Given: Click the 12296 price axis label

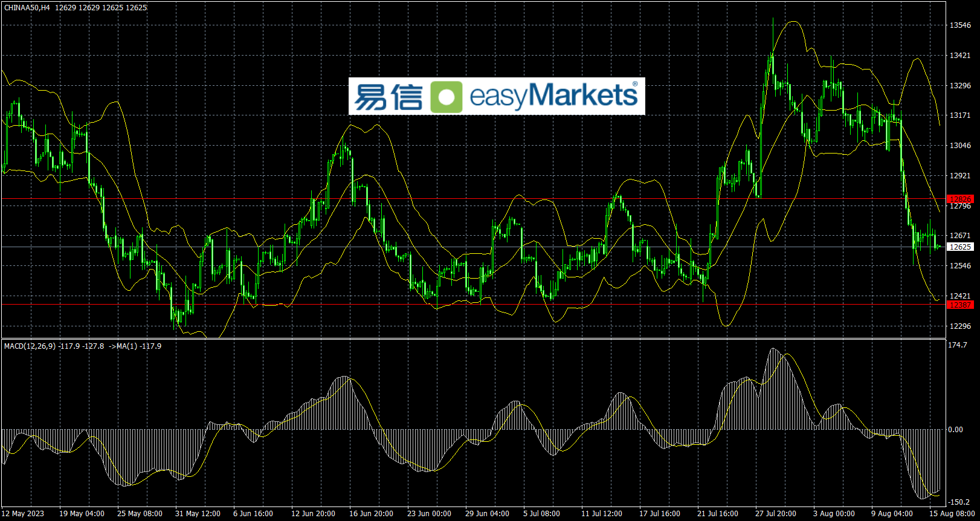Looking at the screenshot, I should 960,326.
